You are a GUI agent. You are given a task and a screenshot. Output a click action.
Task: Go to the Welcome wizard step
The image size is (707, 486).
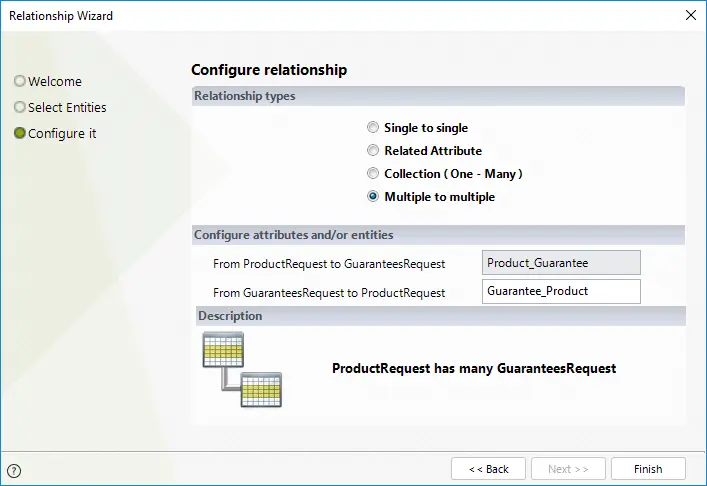pyautogui.click(x=48, y=81)
